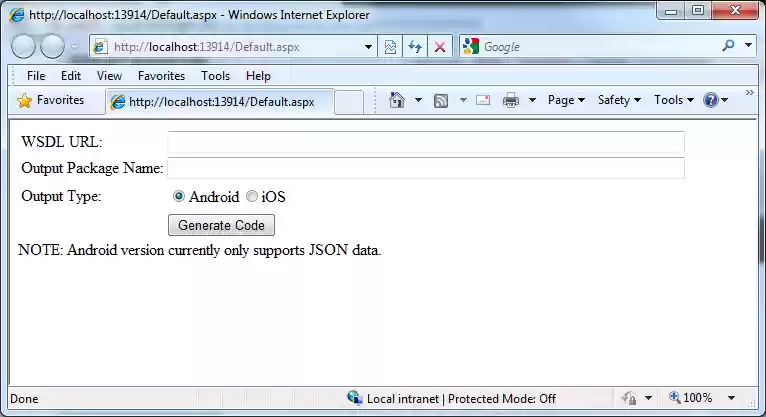Expand the Feeds dropdown arrow

coord(463,100)
